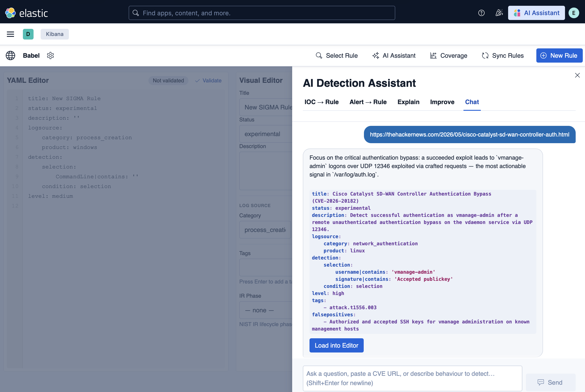This screenshot has height=392, width=585.
Task: Click 'attack.t1556.003' tag in generated rule
Action: 353,307
